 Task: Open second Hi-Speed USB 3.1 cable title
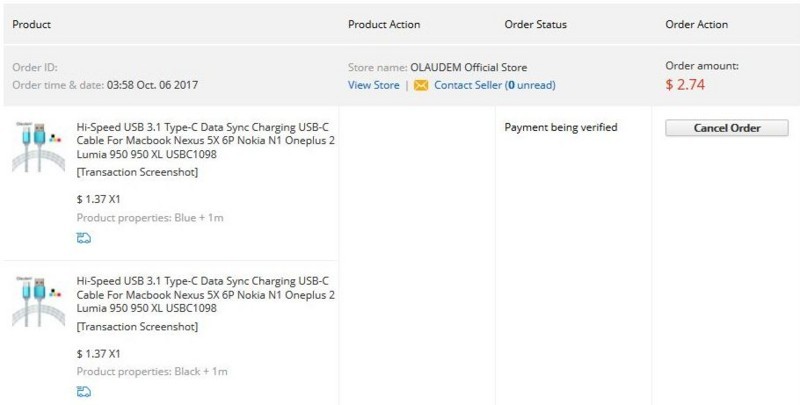coord(206,294)
